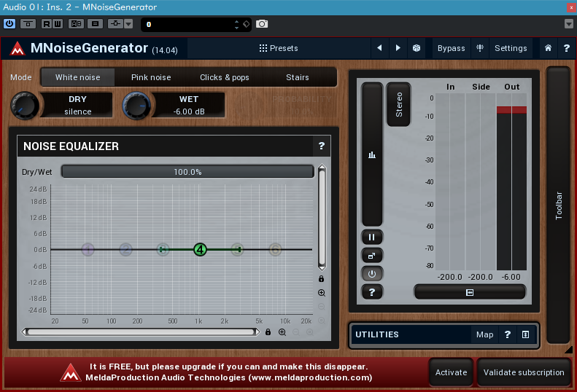Load previous preset with left arrow
The height and width of the screenshot is (392, 577).
pyautogui.click(x=379, y=48)
